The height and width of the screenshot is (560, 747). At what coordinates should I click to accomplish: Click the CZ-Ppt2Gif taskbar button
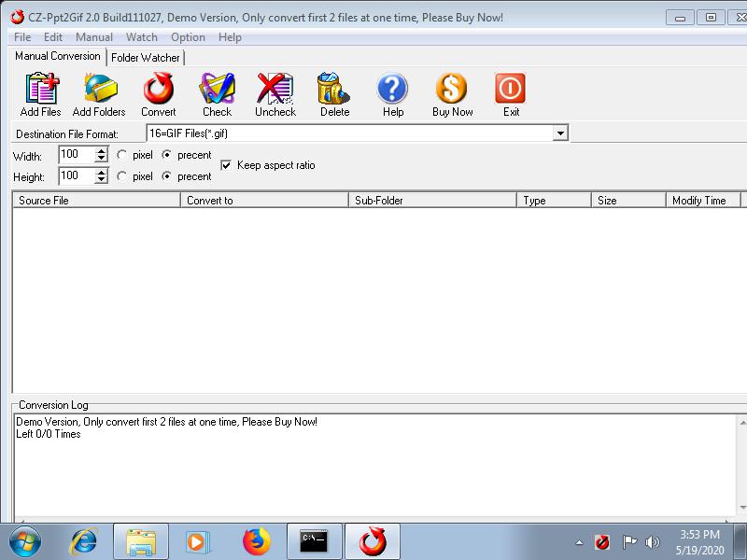click(373, 542)
